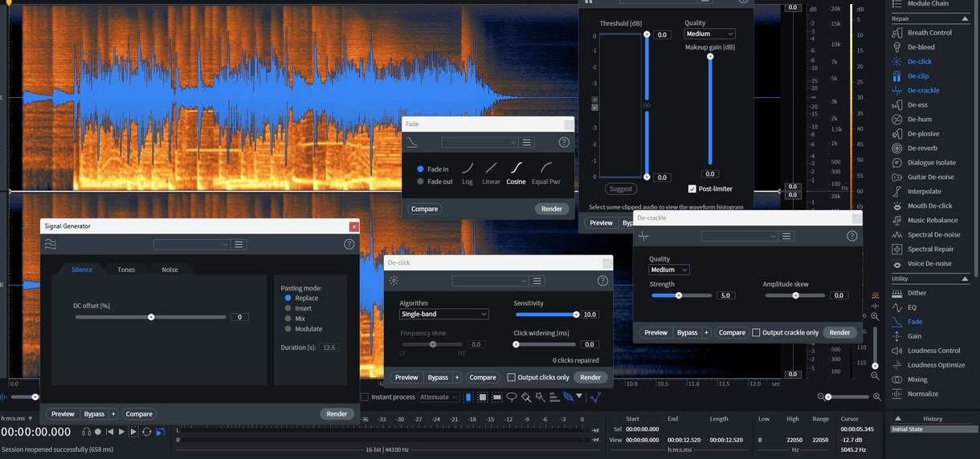Switch to the Tones tab
The height and width of the screenshot is (459, 980).
coord(126,270)
